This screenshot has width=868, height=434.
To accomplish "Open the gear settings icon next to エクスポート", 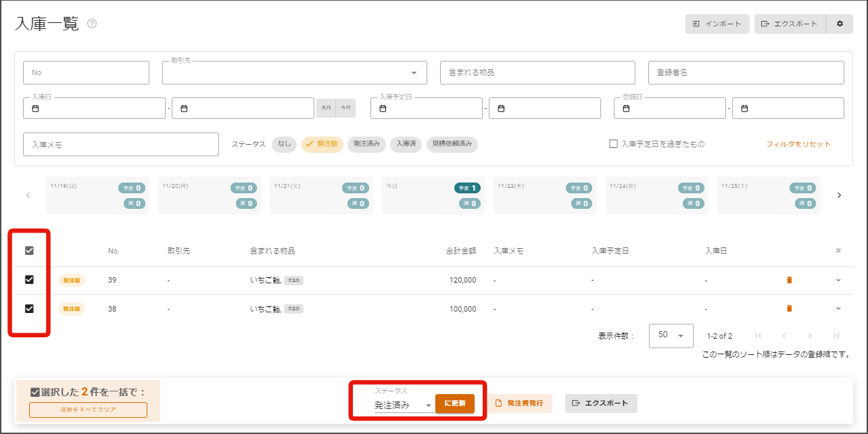I will point(840,24).
